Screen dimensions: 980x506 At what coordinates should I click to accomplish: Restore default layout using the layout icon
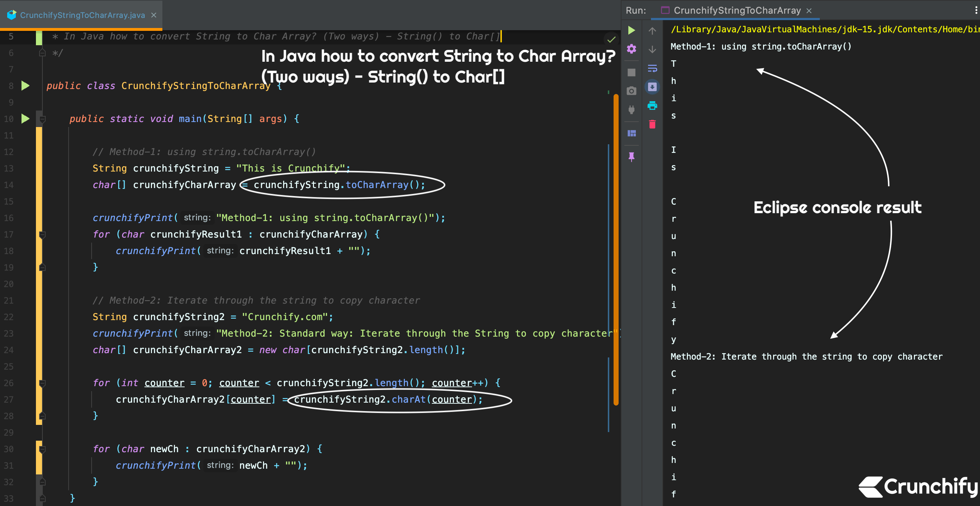point(631,133)
